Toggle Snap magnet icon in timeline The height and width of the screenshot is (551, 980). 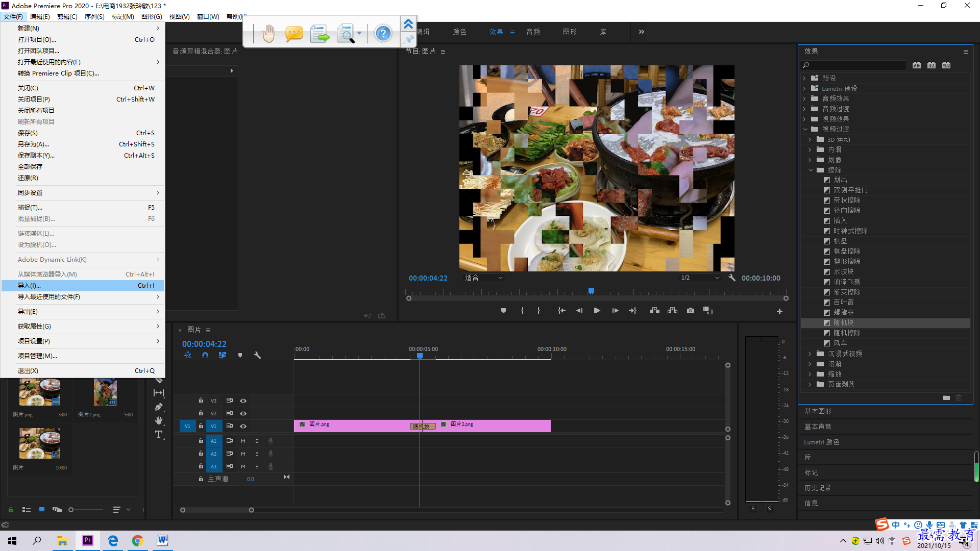coord(205,355)
